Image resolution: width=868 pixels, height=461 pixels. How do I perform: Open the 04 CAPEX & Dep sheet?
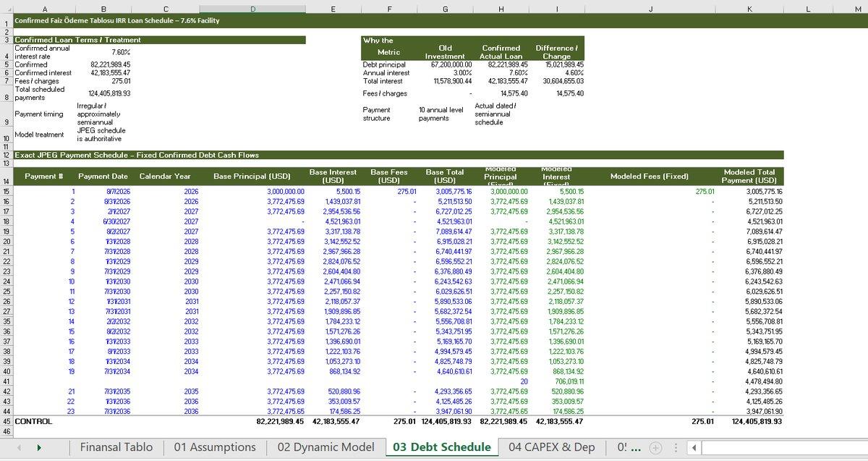551,447
